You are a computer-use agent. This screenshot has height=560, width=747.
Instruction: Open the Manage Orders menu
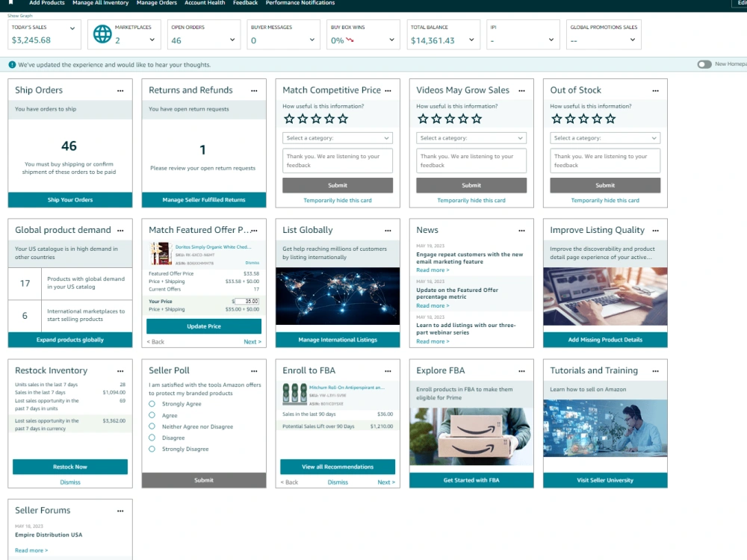157,3
